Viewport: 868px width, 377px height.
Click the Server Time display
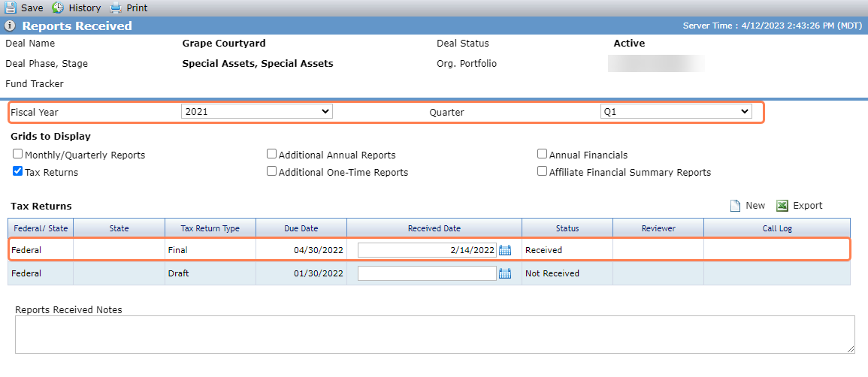772,26
